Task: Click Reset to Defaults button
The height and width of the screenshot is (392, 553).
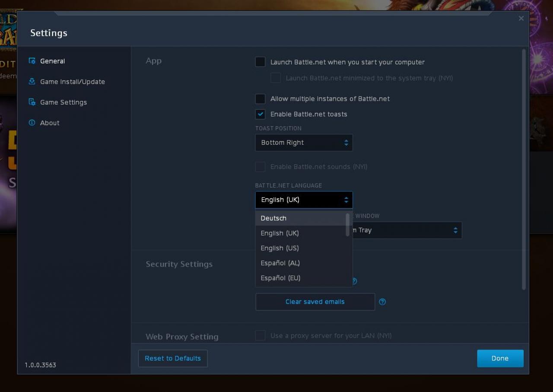Action: [173, 358]
